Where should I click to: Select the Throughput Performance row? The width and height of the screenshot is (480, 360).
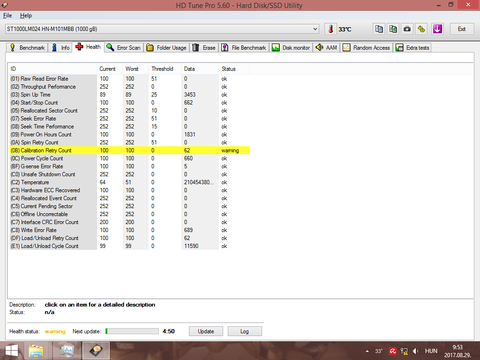pos(129,87)
